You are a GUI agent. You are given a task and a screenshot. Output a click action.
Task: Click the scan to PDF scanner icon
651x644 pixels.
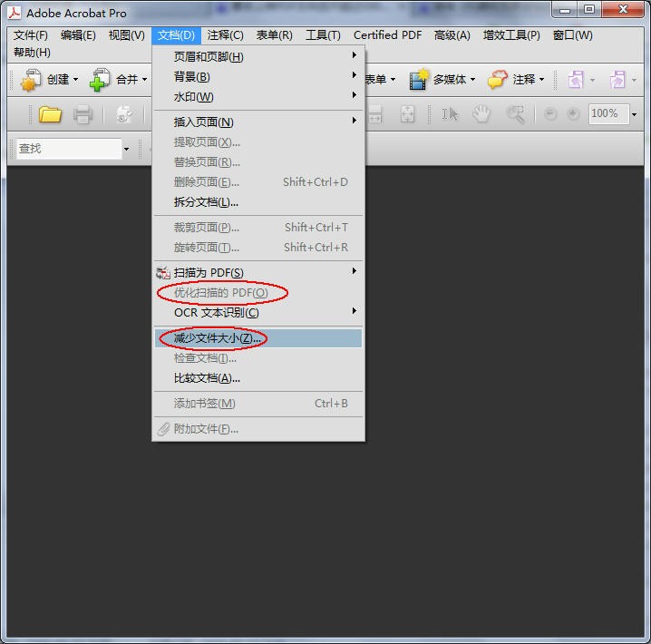[163, 273]
